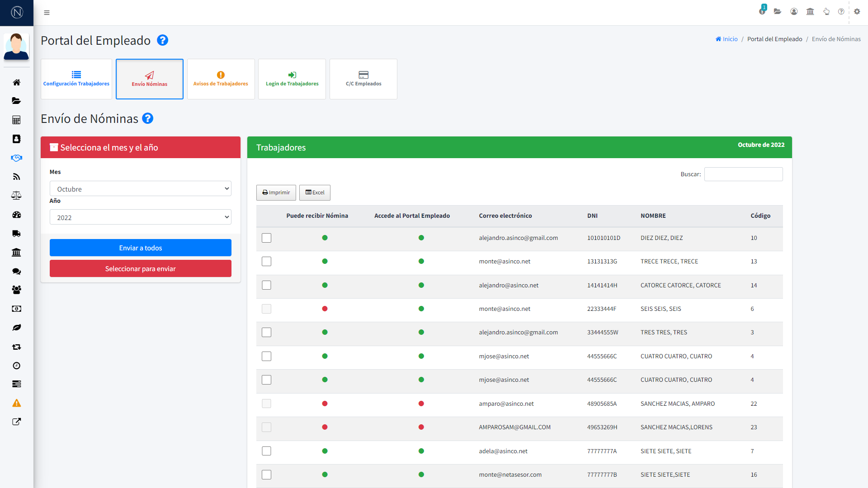
Task: Open the warning triangle sidebar icon
Action: [16, 403]
